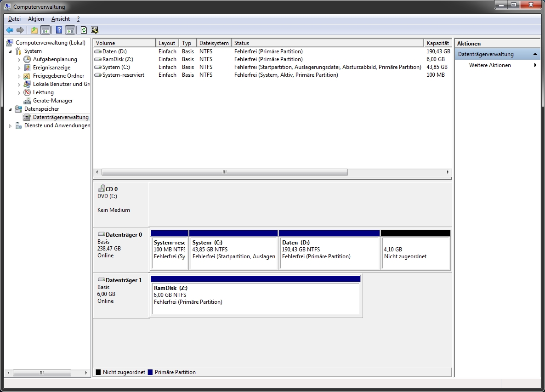Click the blue Back arrow in toolbar

pos(10,30)
